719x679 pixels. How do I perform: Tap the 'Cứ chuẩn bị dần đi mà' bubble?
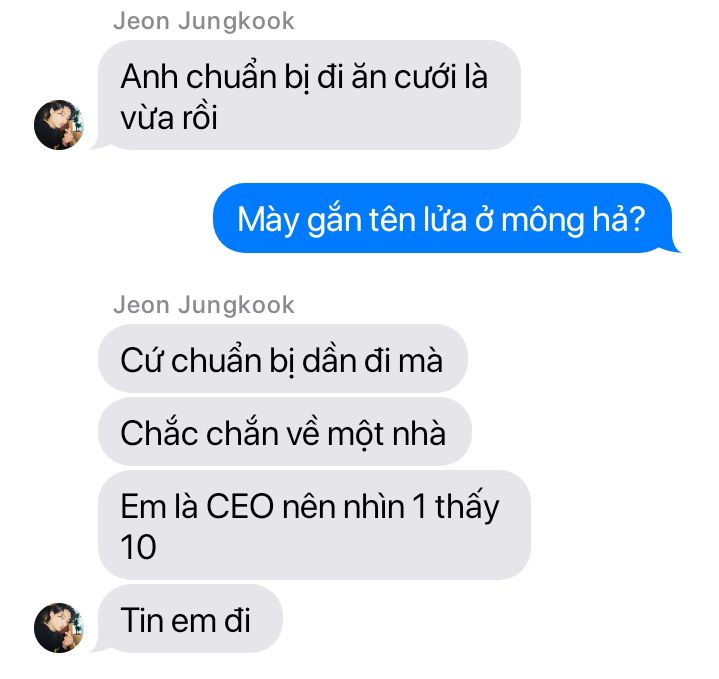point(282,358)
